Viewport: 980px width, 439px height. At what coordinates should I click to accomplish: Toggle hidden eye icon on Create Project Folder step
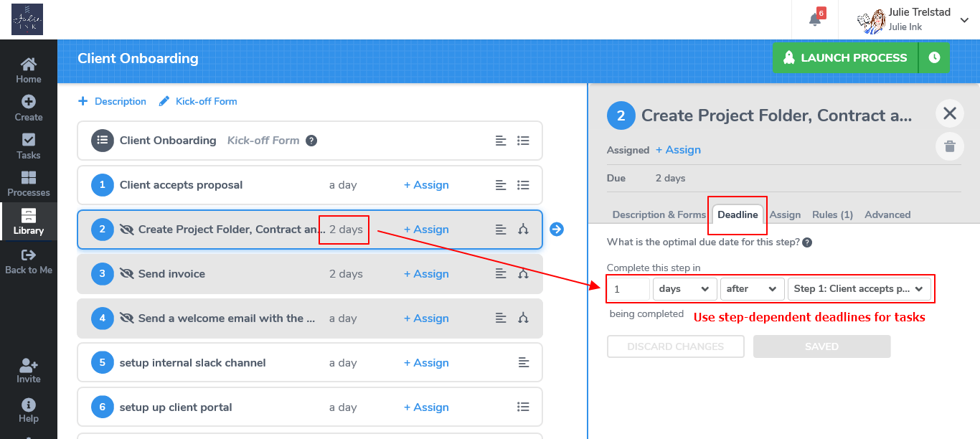(x=127, y=230)
